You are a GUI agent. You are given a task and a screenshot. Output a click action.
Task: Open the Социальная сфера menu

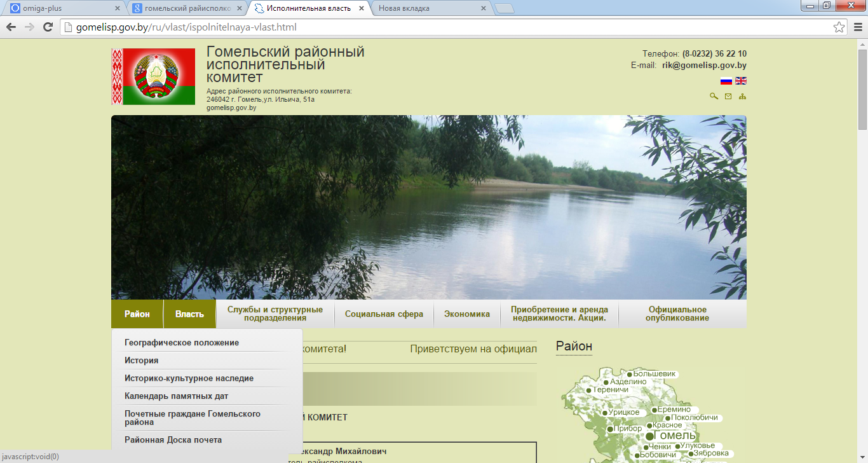pos(384,314)
